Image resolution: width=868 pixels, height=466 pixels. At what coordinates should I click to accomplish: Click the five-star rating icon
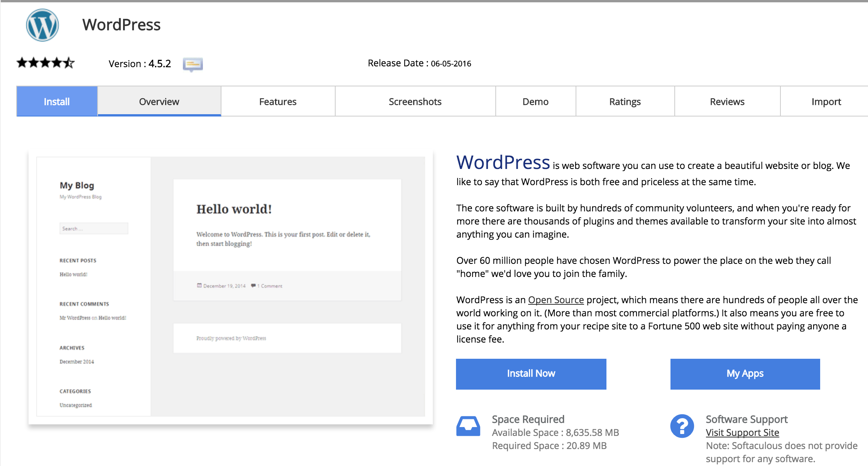46,62
